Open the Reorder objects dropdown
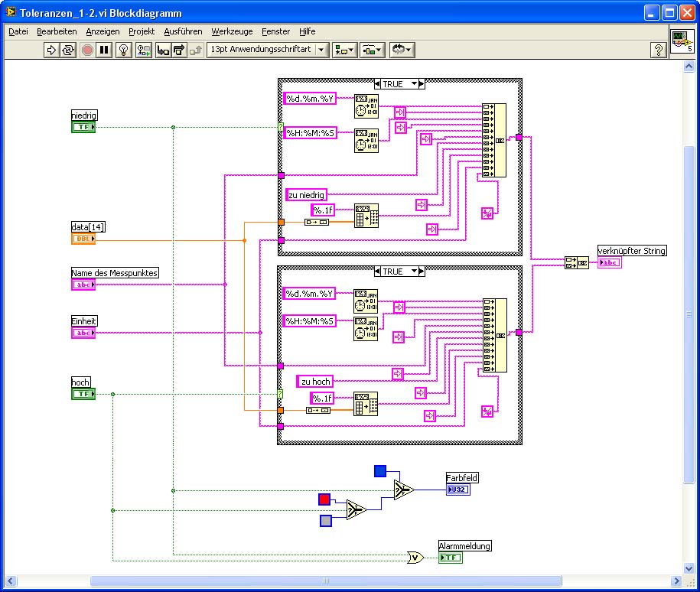700x592 pixels. pos(402,50)
